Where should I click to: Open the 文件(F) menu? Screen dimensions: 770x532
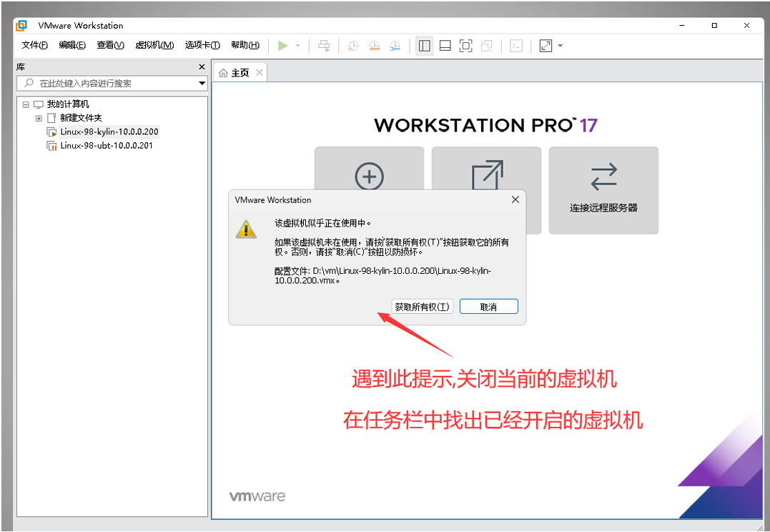pyautogui.click(x=34, y=45)
